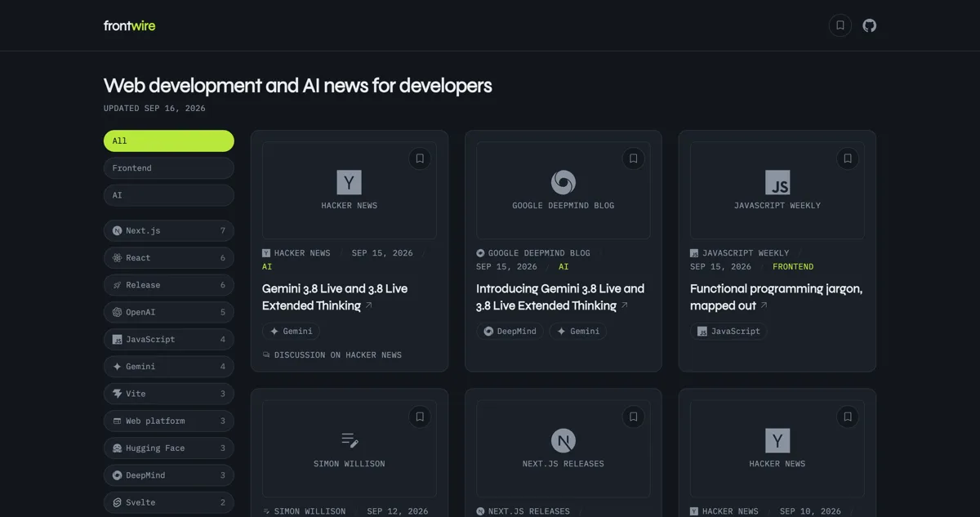Bookmark the Google DeepMind Blog card

click(x=634, y=158)
